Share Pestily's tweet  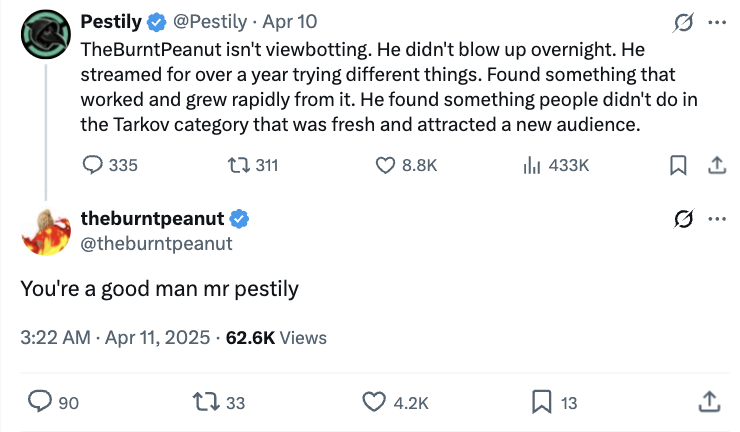pyautogui.click(x=715, y=165)
